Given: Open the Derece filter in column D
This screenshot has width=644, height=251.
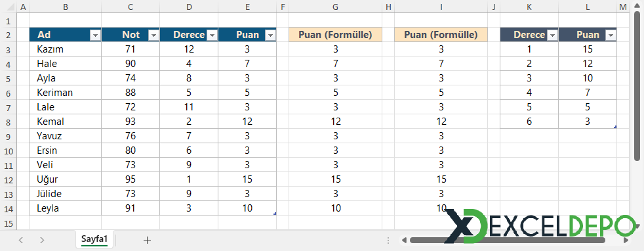Looking at the screenshot, I should point(212,35).
